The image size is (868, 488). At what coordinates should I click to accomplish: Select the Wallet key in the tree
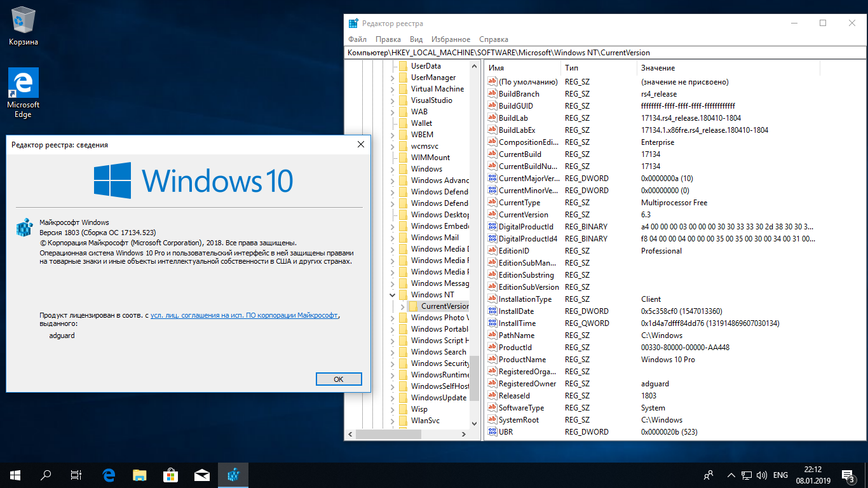point(421,123)
